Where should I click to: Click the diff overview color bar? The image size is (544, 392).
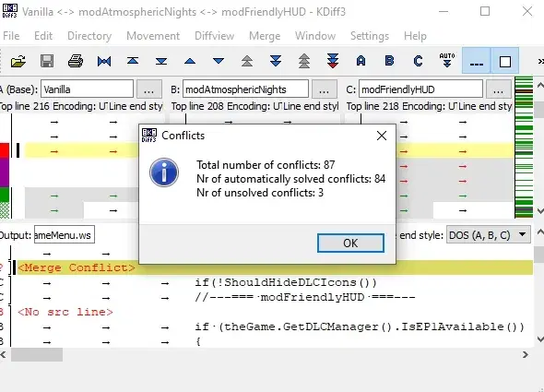(x=524, y=148)
